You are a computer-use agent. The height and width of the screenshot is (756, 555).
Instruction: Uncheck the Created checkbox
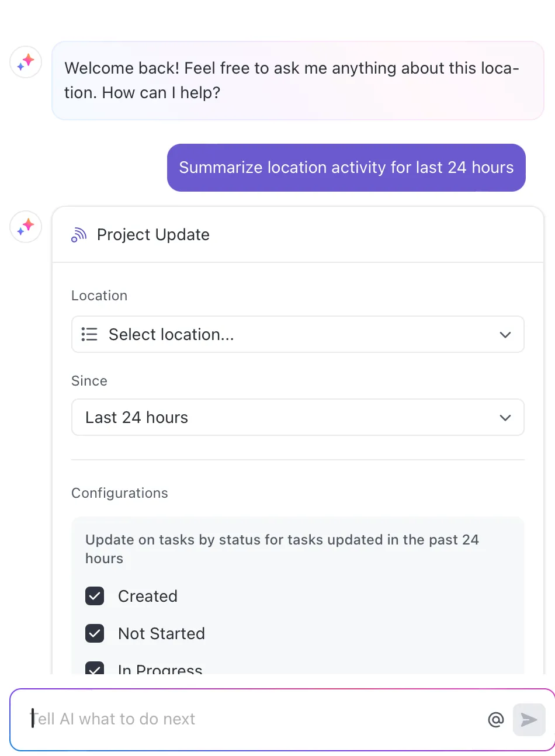click(95, 596)
